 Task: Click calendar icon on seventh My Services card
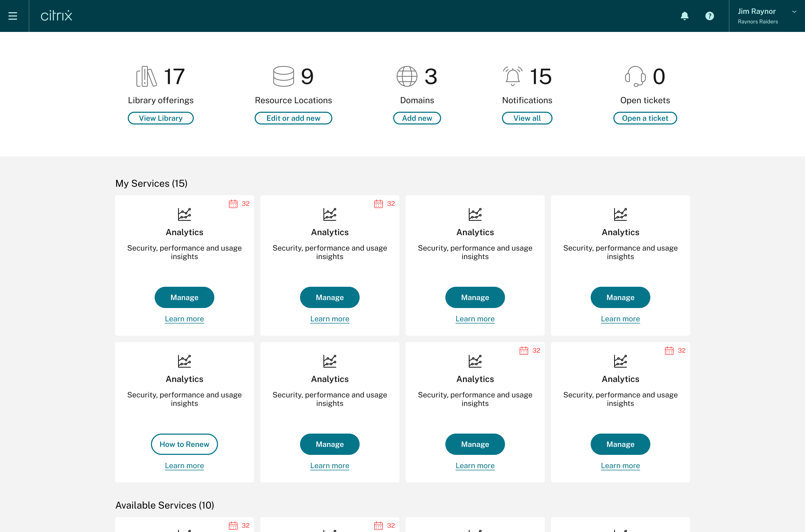tap(524, 351)
